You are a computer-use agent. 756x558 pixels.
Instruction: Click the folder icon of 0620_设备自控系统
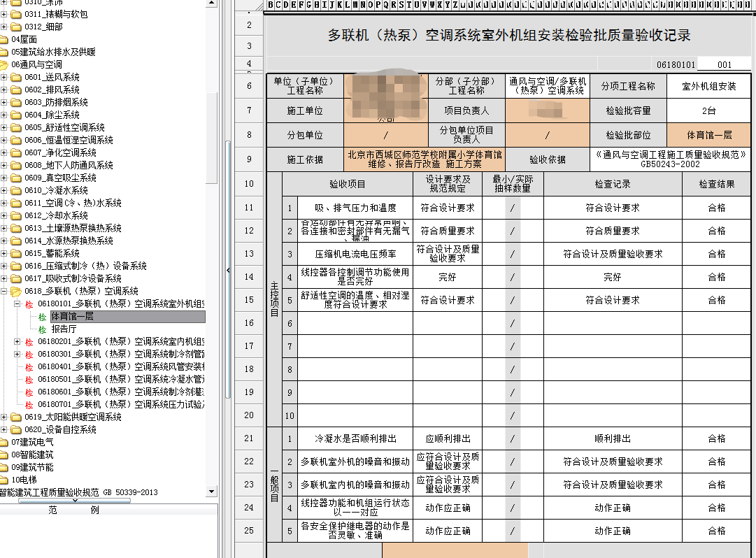pos(16,430)
